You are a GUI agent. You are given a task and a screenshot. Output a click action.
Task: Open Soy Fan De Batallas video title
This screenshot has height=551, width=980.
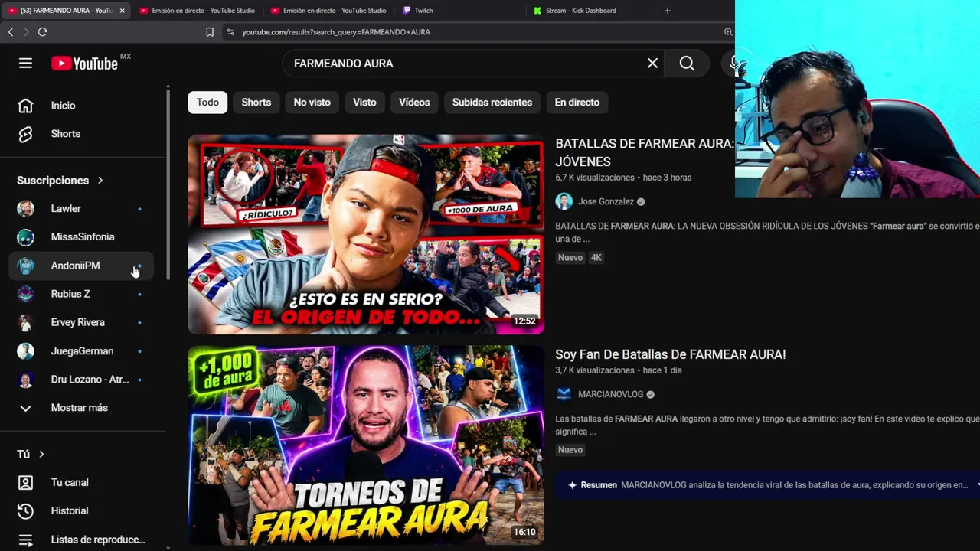(671, 354)
